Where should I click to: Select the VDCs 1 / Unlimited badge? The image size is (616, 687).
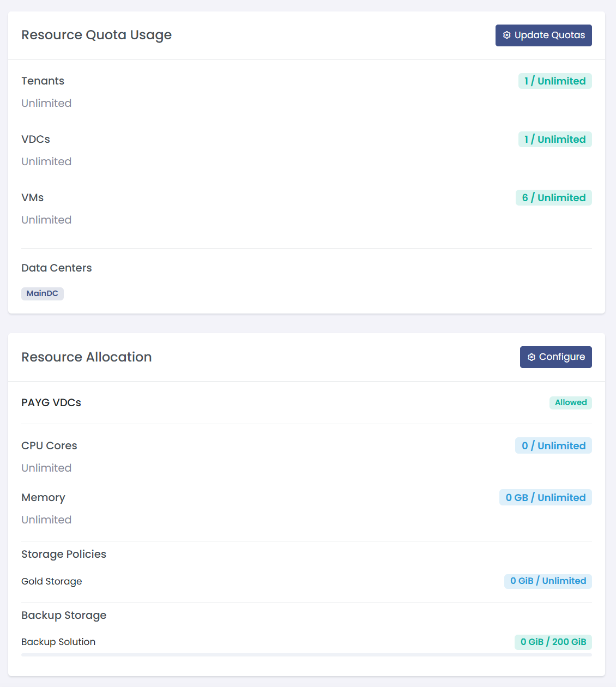coord(555,139)
